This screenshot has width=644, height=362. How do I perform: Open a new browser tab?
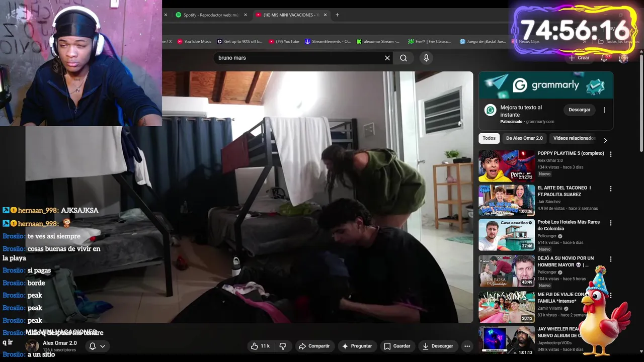point(337,15)
